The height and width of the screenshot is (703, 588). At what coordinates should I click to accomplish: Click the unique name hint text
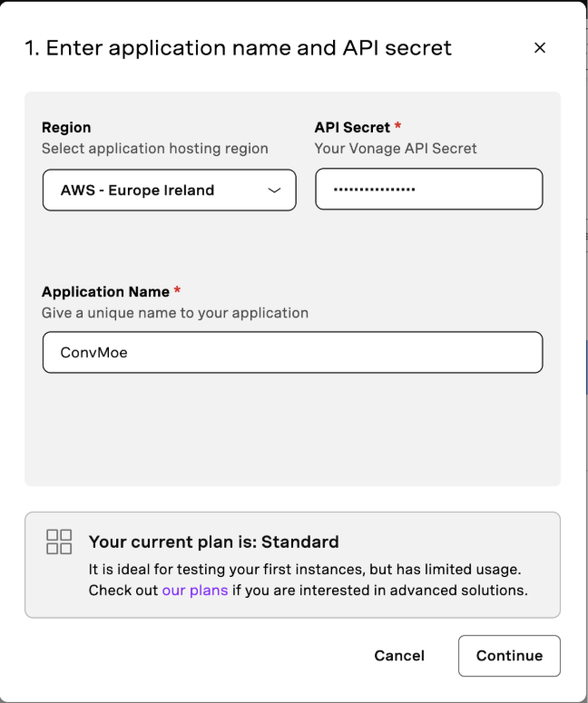[x=175, y=313]
